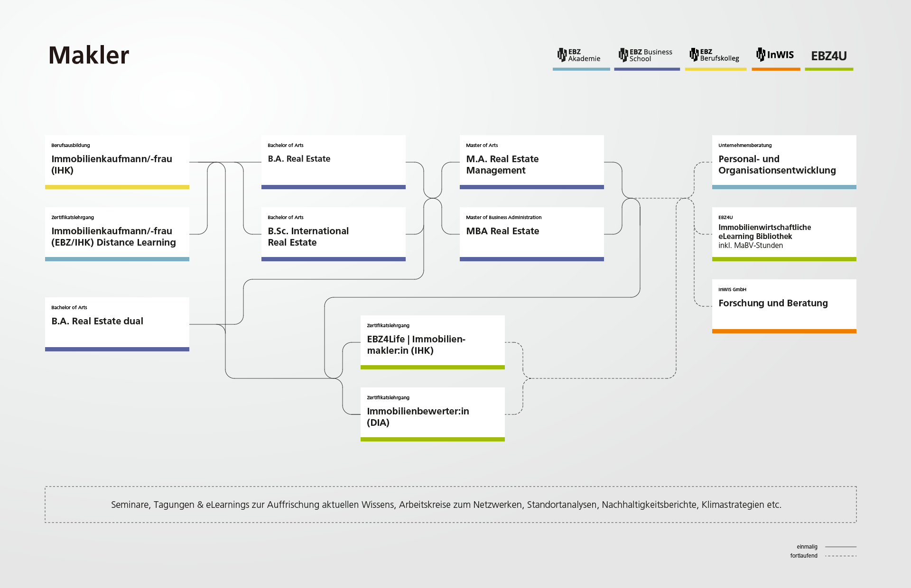This screenshot has width=911, height=588.
Task: Open the Immobilienkaufmann/-frau (IHK) Berufsausbildung card
Action: click(x=117, y=162)
